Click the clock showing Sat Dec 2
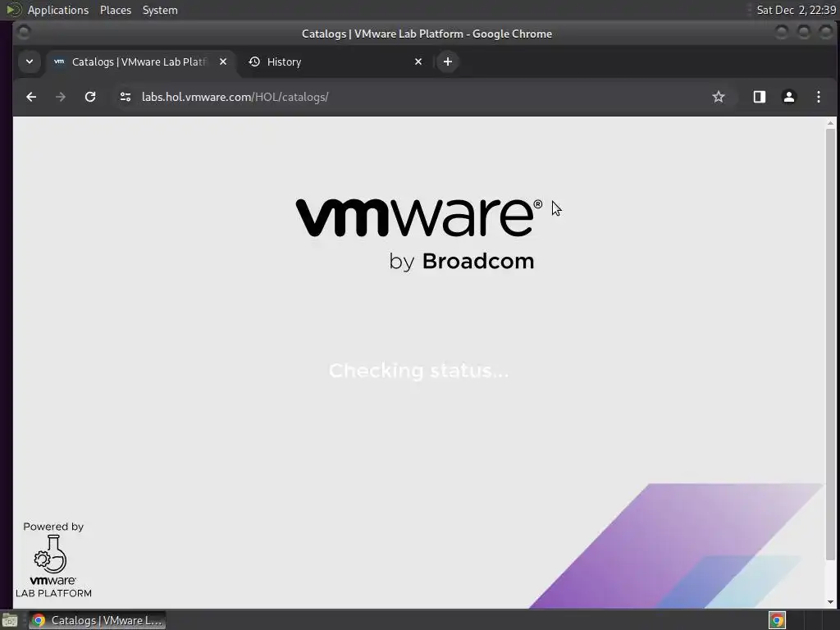The height and width of the screenshot is (630, 840). click(796, 10)
